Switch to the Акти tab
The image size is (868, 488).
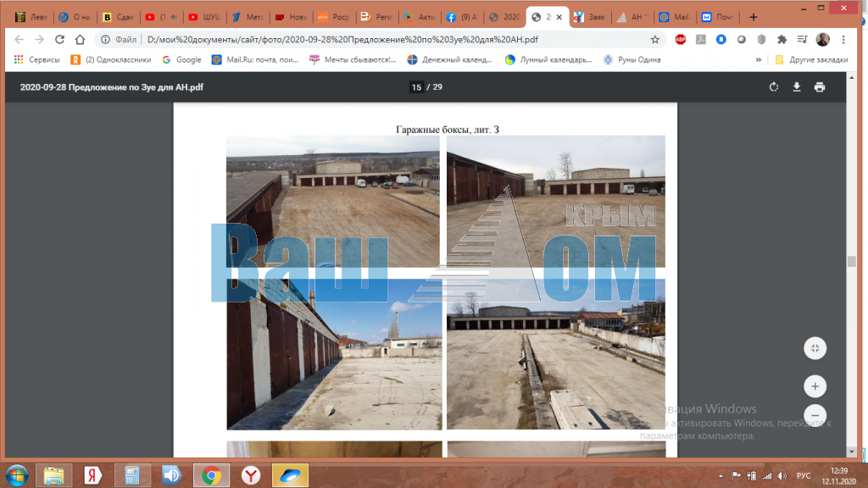pyautogui.click(x=420, y=17)
